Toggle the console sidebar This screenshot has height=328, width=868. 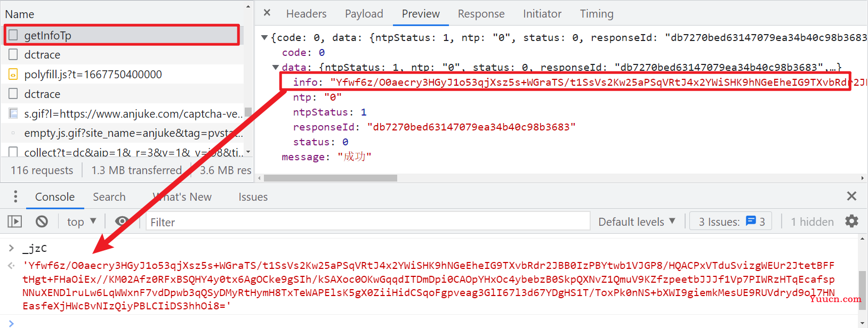[x=15, y=222]
